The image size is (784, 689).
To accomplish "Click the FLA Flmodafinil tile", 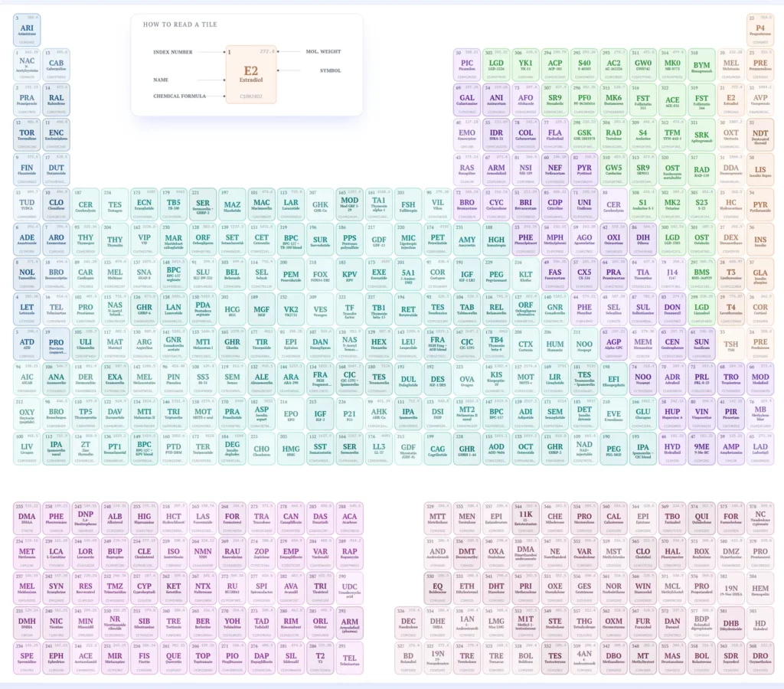I will tap(555, 135).
